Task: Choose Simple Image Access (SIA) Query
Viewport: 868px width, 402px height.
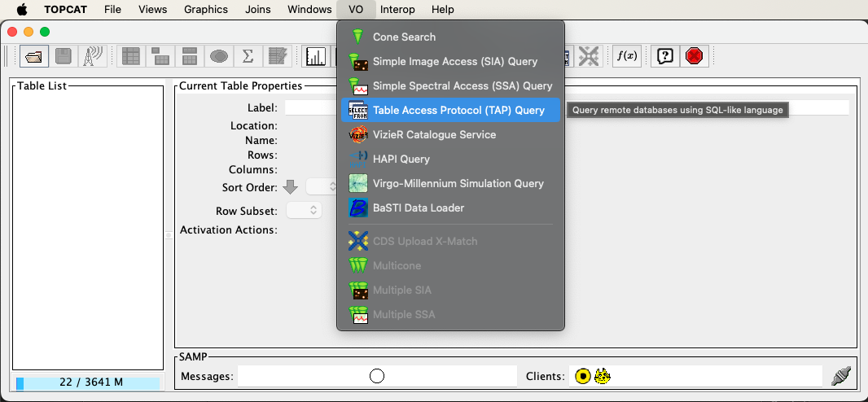Action: 450,61
